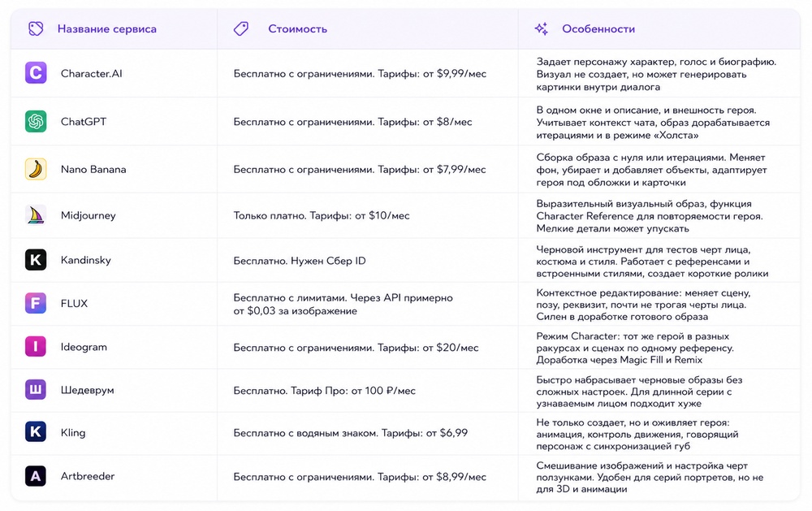Open the Artbreeder service name
The height and width of the screenshot is (511, 812).
[x=88, y=476]
